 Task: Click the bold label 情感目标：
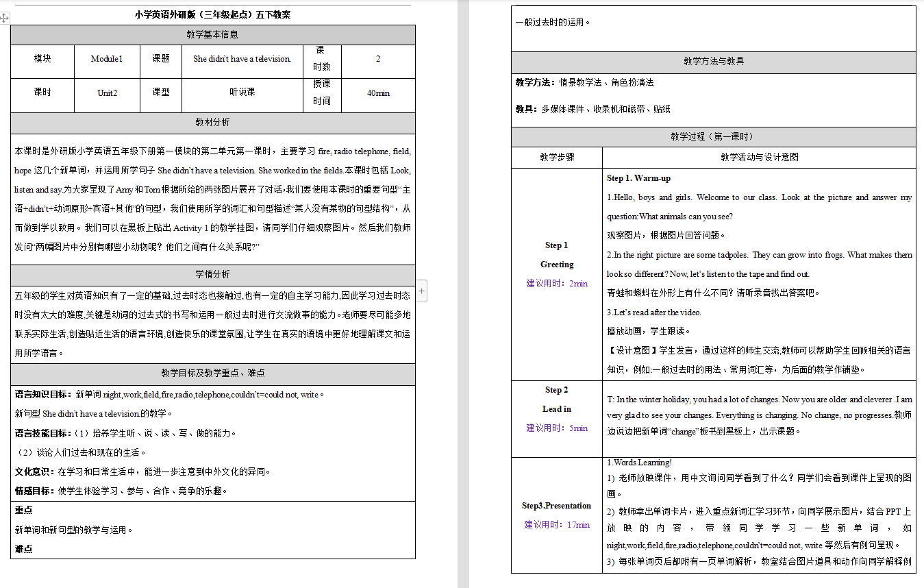click(36, 491)
